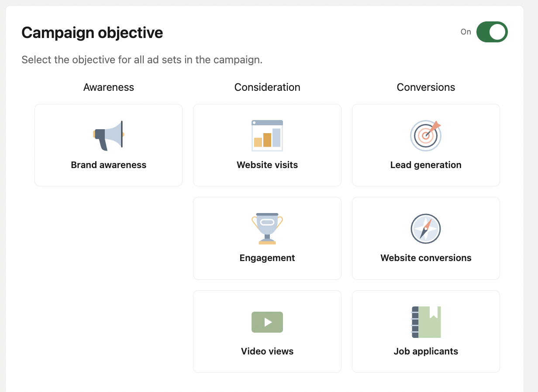Click the Website visits chart icon

click(267, 135)
